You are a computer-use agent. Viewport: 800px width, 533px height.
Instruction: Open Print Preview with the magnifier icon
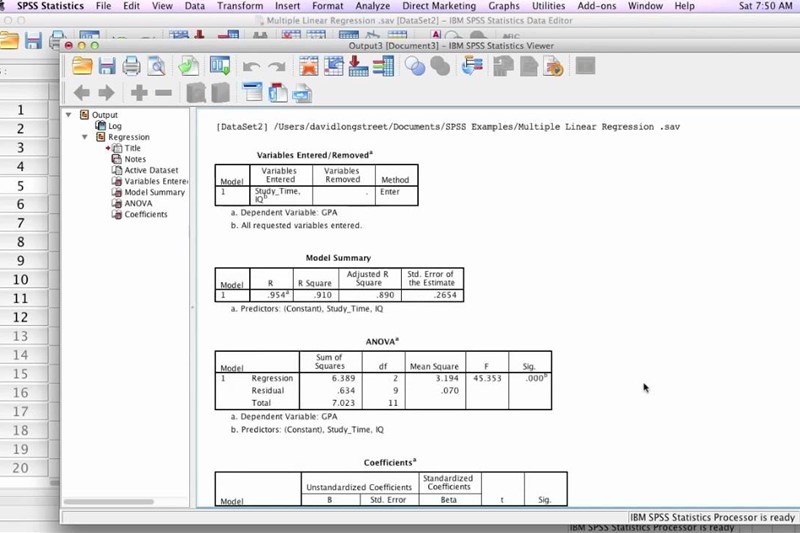(x=156, y=67)
